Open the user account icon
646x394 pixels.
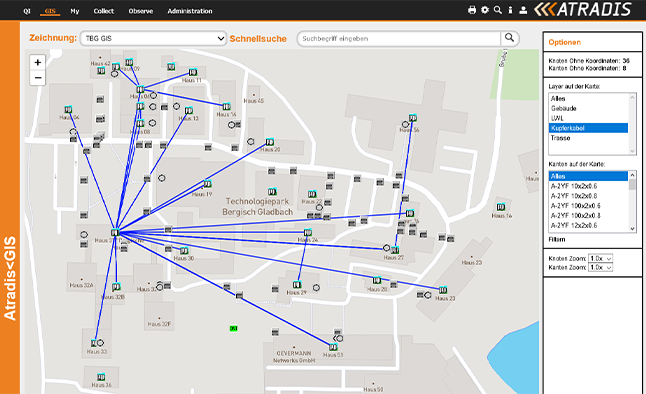523,10
